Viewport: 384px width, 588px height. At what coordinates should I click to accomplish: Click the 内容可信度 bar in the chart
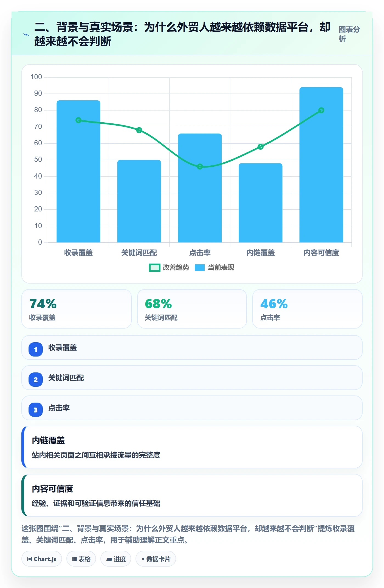coord(321,165)
